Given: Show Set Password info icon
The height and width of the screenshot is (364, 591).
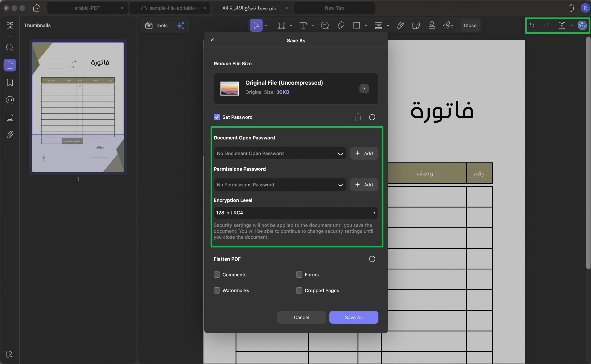Looking at the screenshot, I should click(372, 117).
